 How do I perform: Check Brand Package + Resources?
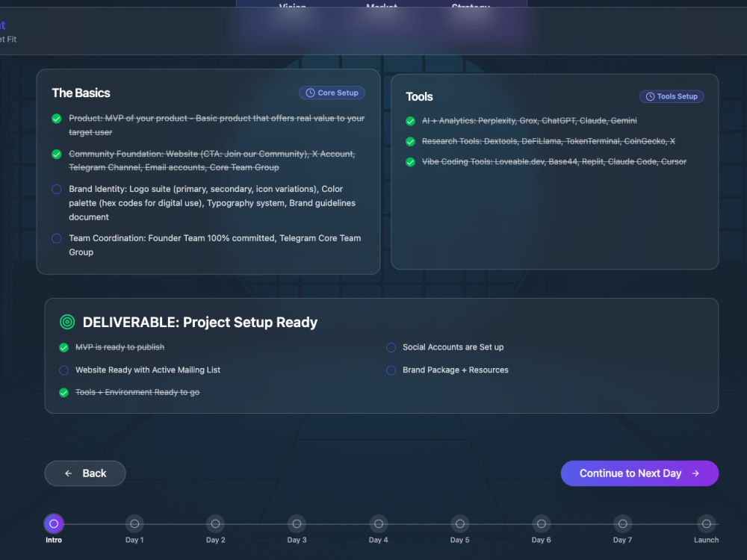click(x=391, y=370)
